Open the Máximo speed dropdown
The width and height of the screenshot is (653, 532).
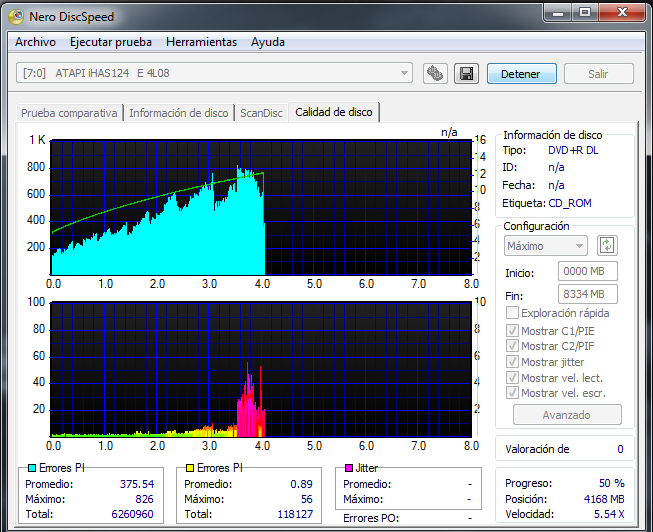pos(545,246)
